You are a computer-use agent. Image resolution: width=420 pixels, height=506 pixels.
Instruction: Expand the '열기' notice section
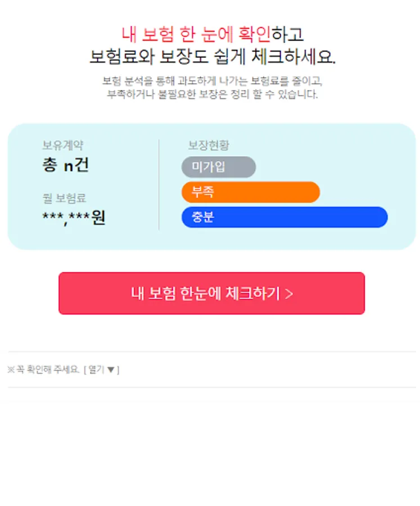coord(102,369)
